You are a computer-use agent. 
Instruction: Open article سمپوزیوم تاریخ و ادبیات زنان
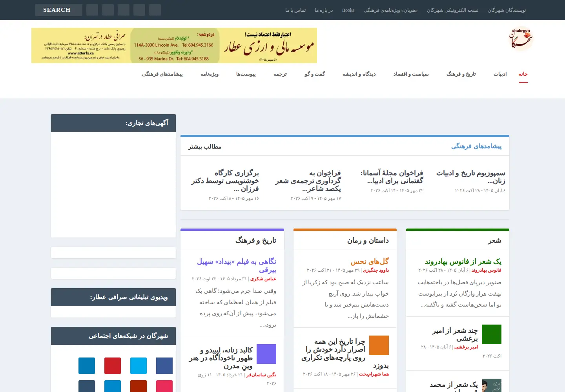[x=471, y=177]
